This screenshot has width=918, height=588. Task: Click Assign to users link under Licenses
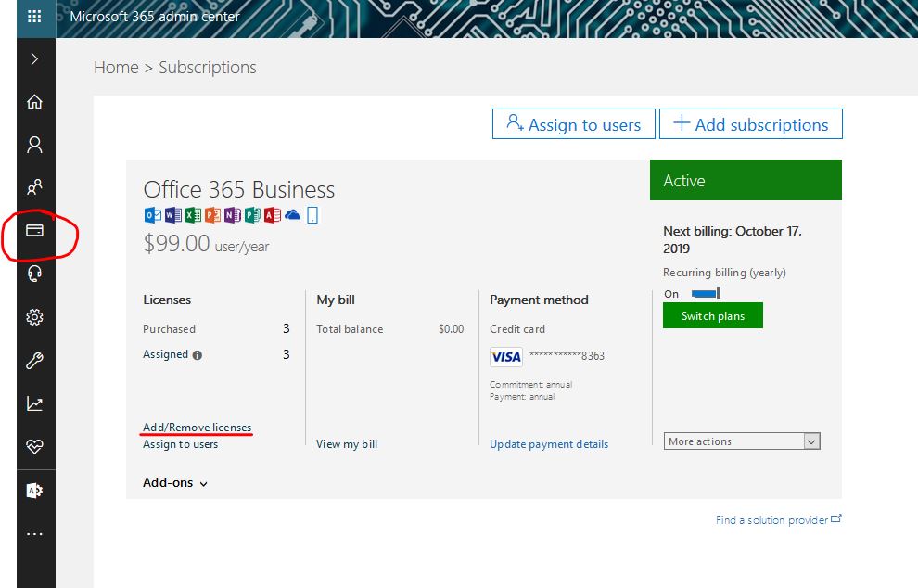[x=180, y=444]
